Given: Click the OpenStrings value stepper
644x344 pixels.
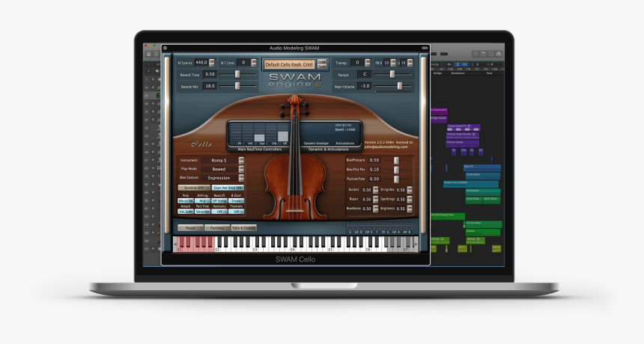Looking at the screenshot, I should [410, 199].
